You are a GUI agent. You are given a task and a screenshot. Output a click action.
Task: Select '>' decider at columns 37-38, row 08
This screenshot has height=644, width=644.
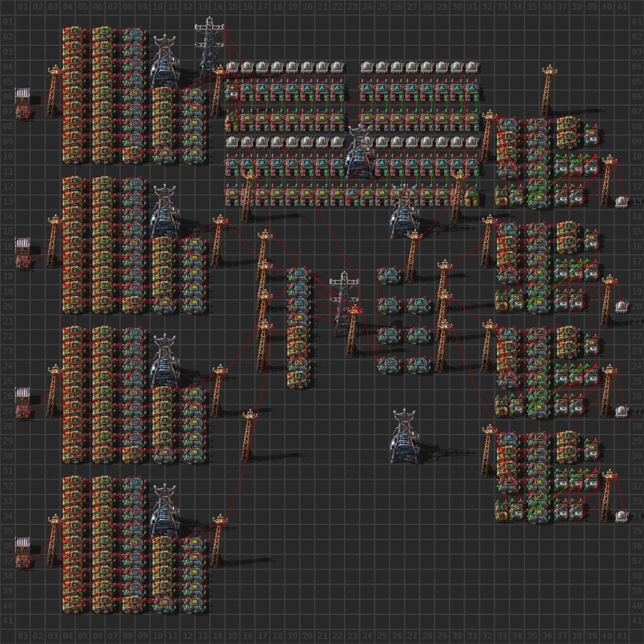click(x=569, y=124)
